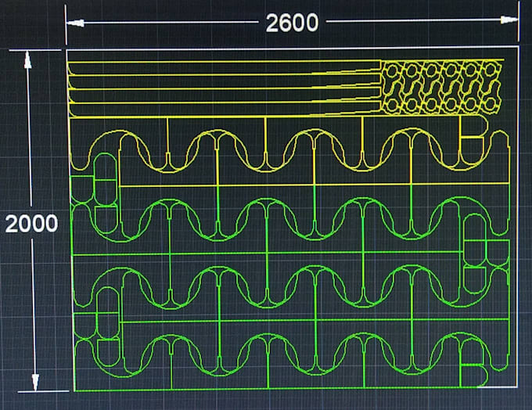Select the 2000 height dimension text
Viewport: 532px width, 410px height.
[x=31, y=224]
